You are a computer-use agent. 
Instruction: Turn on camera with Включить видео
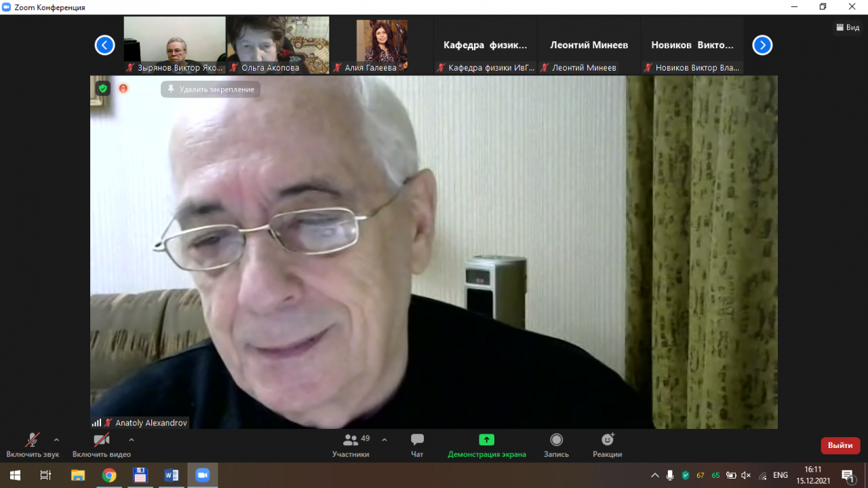coord(101,445)
